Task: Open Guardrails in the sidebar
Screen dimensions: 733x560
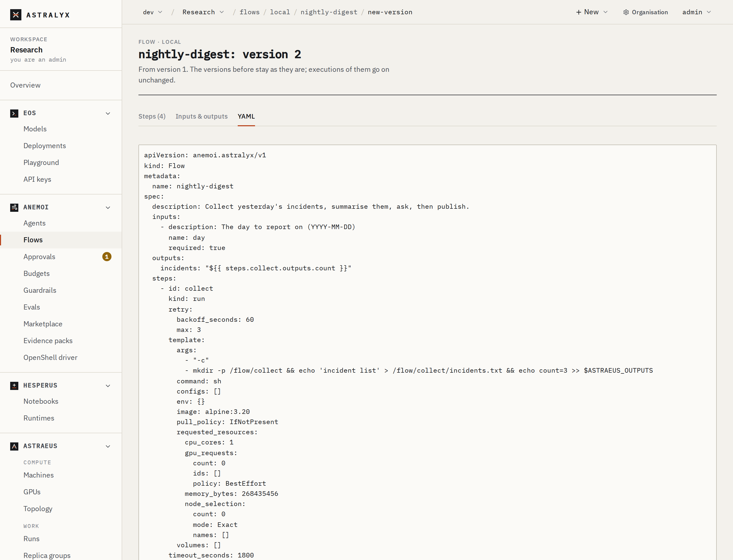Action: click(x=40, y=290)
